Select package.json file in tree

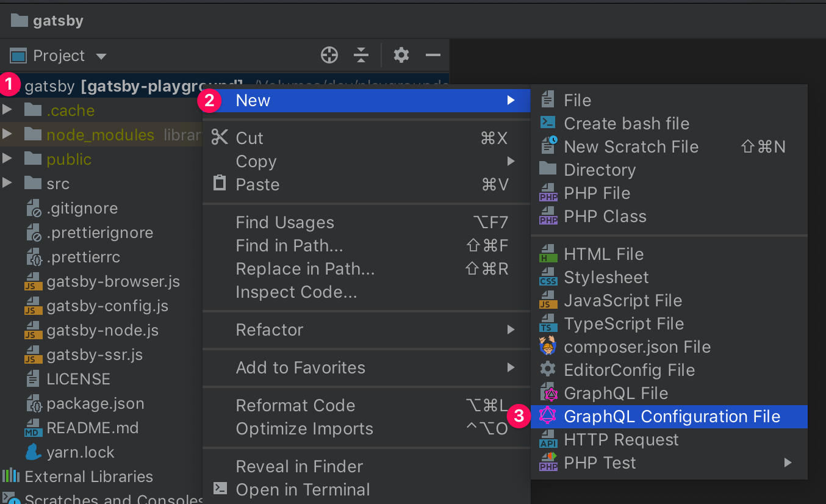point(95,403)
